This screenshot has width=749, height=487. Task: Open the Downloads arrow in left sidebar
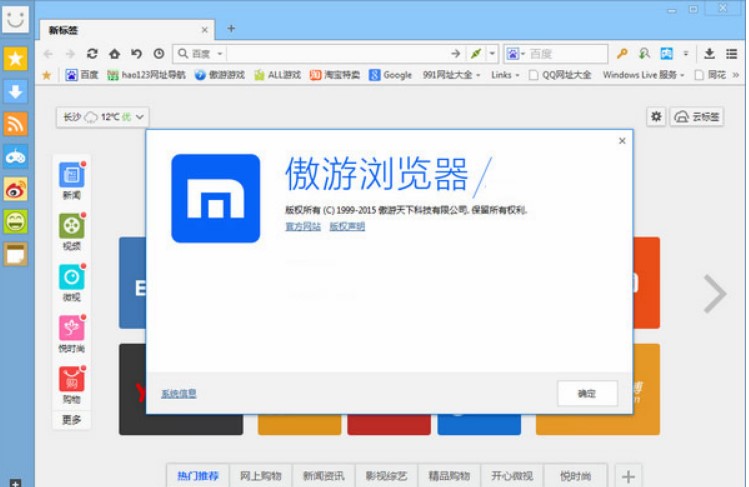(x=15, y=91)
